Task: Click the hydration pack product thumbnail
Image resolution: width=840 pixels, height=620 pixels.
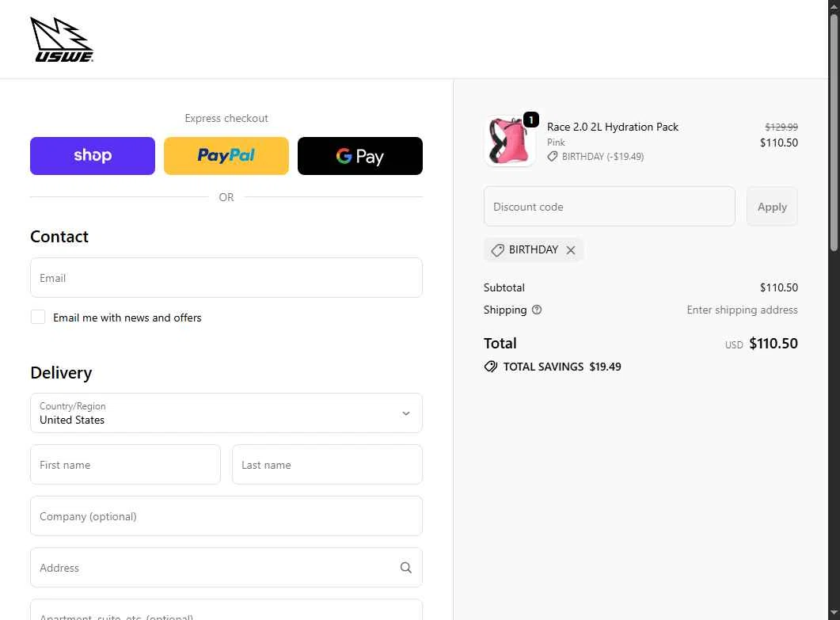Action: [510, 142]
